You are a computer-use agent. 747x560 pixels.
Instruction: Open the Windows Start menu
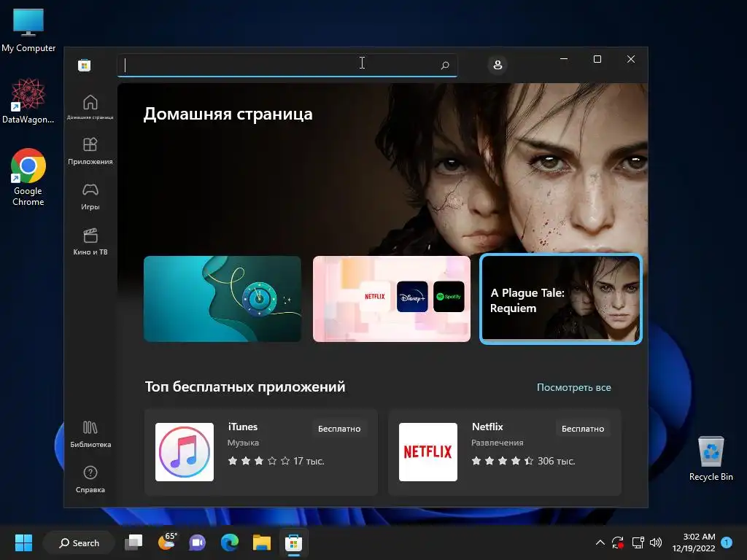coord(23,542)
